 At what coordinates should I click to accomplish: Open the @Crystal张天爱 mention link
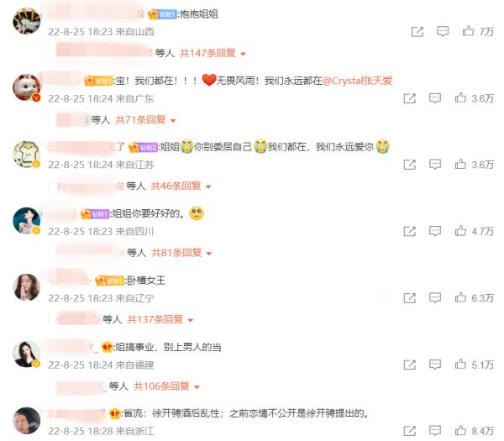click(357, 81)
